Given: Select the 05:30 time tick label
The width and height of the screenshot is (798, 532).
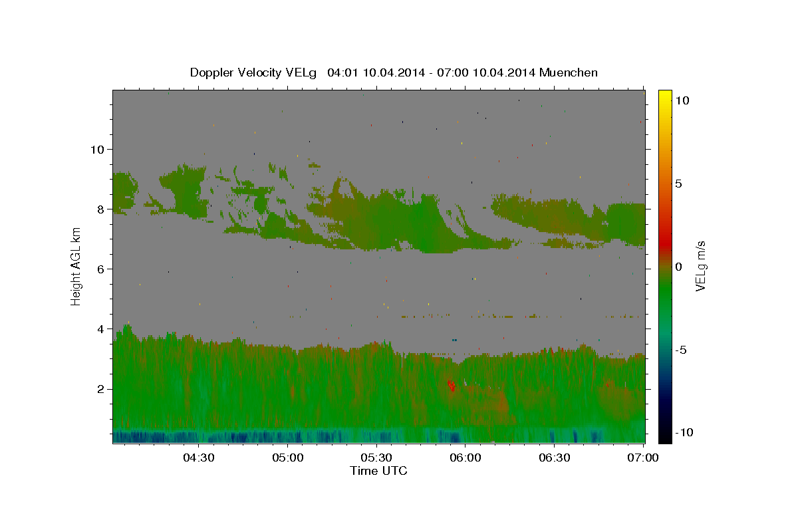Looking at the screenshot, I should 376,458.
